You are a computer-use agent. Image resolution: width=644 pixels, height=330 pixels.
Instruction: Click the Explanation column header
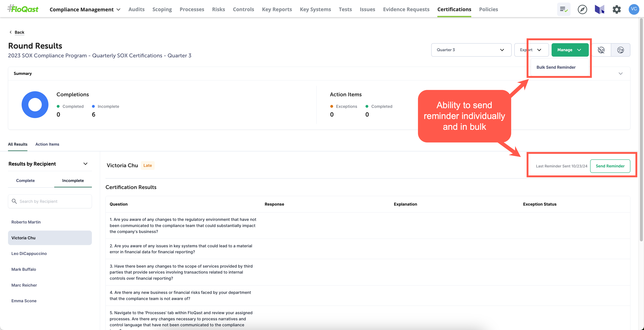tap(405, 204)
